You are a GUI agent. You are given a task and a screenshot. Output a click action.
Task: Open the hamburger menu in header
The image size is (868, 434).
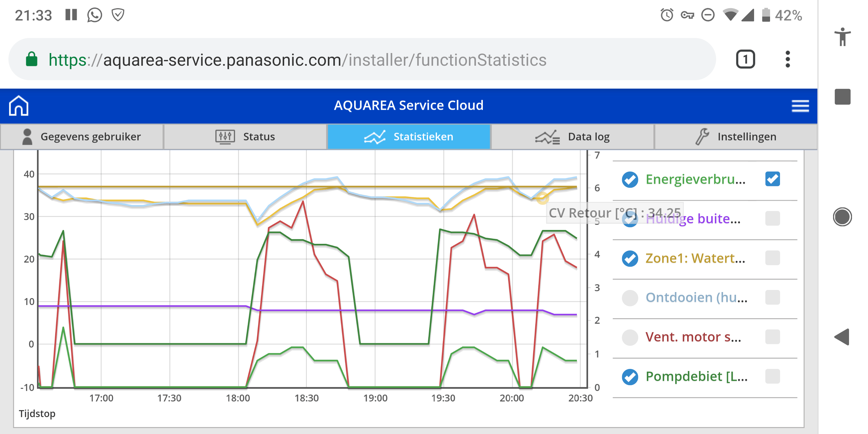[x=800, y=106]
